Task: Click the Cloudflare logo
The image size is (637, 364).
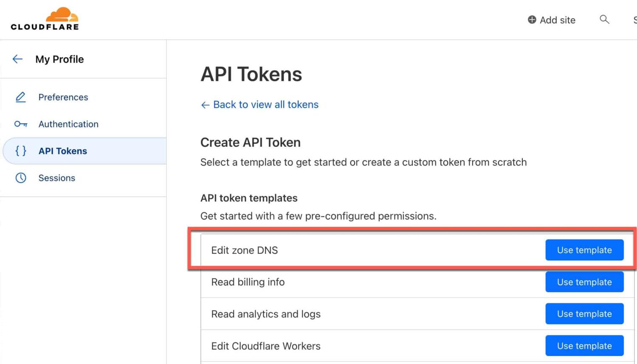Action: click(x=45, y=19)
